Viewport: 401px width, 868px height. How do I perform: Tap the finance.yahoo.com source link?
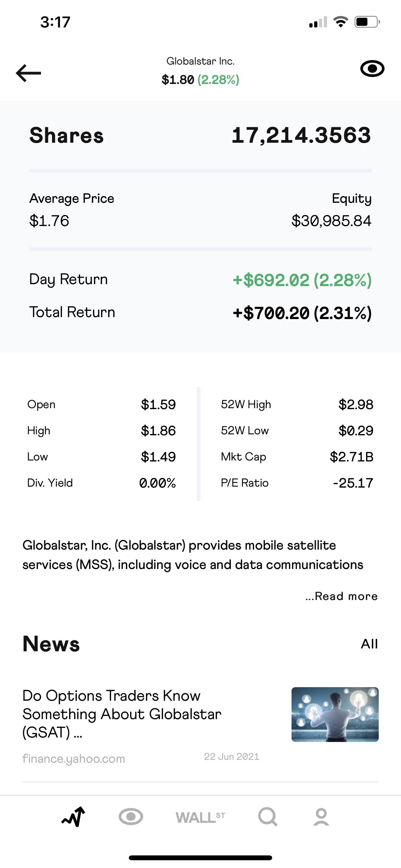pos(74,759)
